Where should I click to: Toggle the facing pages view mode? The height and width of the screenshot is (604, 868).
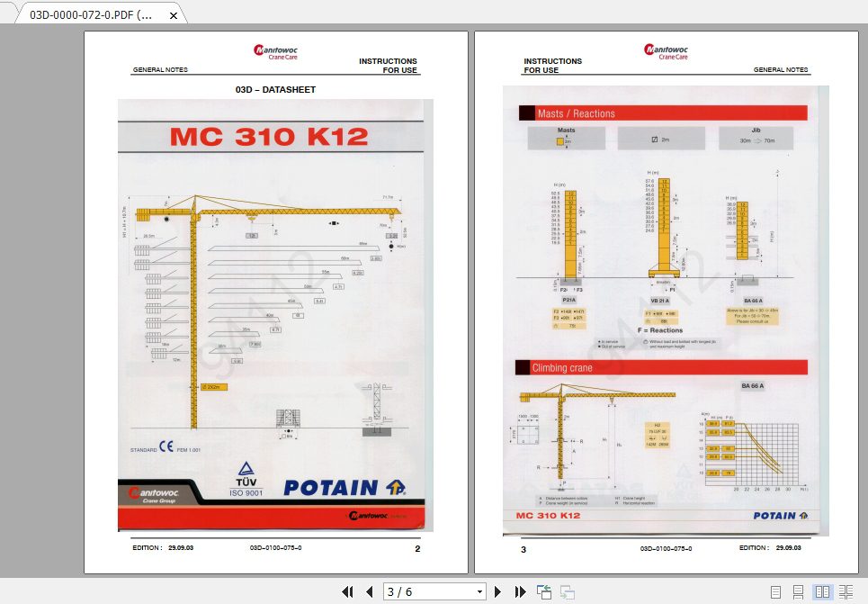(823, 591)
